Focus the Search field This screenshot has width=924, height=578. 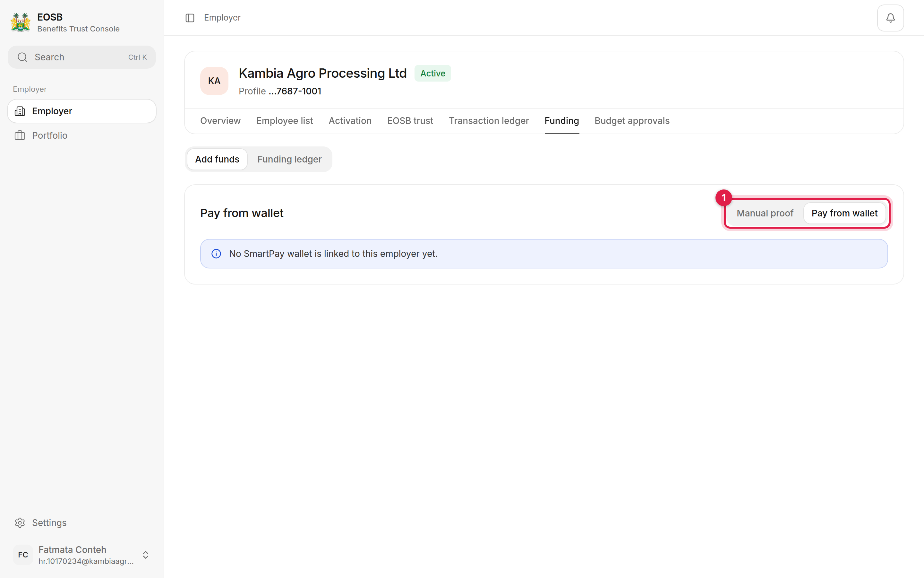[x=82, y=57]
